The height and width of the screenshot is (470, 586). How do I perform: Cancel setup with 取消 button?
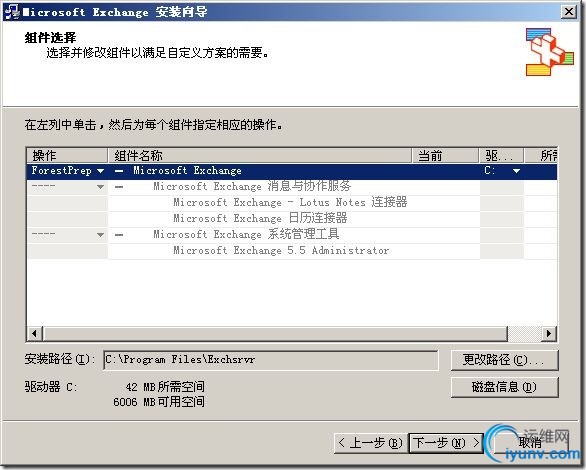point(530,443)
